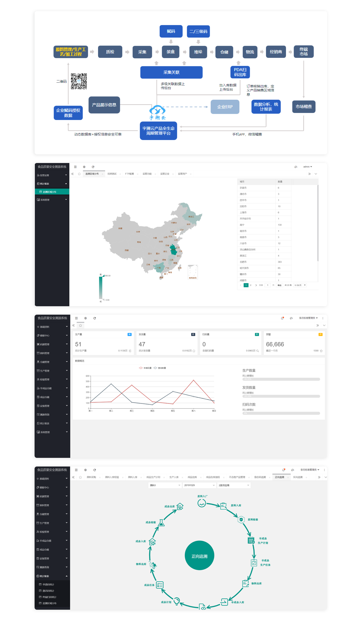Switch to 监管企业 tab
Screen dimensions: 364x617
pyautogui.click(x=165, y=174)
